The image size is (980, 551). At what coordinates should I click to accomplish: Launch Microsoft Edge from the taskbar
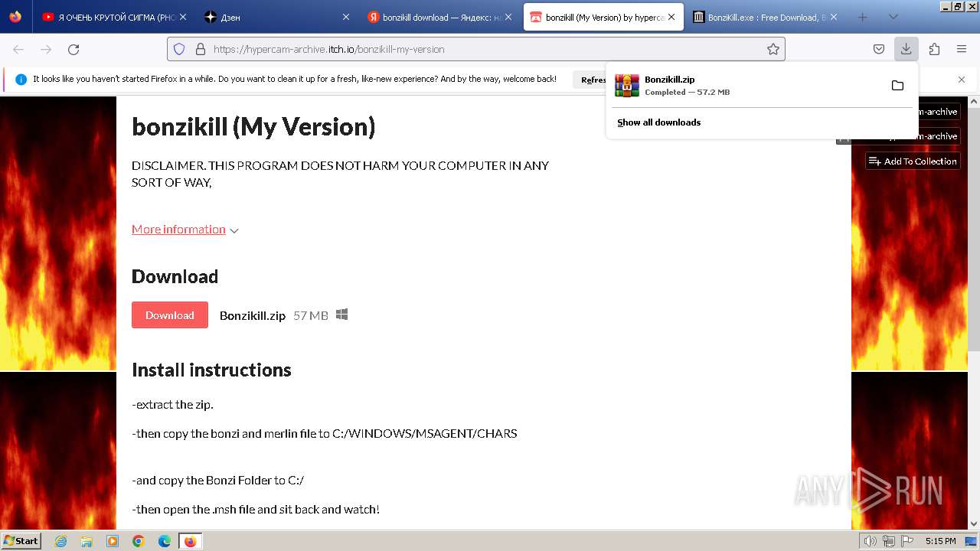pos(165,541)
